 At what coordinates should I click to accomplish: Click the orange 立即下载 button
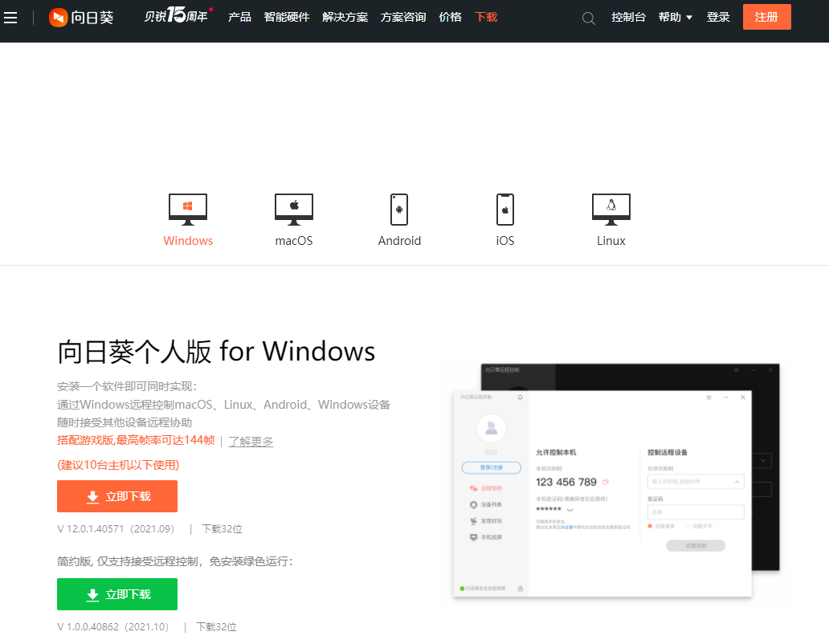coord(117,496)
